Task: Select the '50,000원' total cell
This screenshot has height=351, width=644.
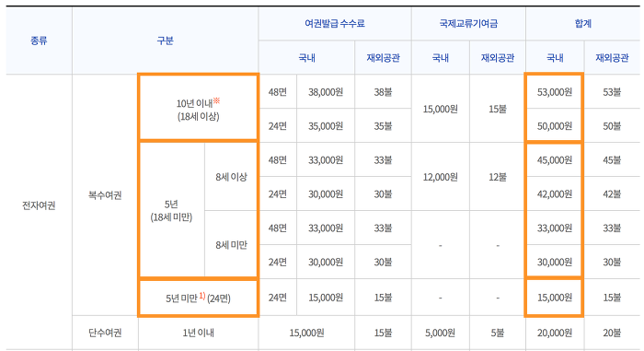Action: (555, 125)
